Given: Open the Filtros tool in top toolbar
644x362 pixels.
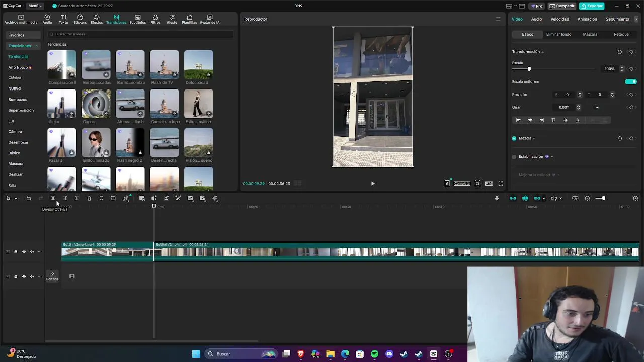Looking at the screenshot, I should click(x=155, y=19).
